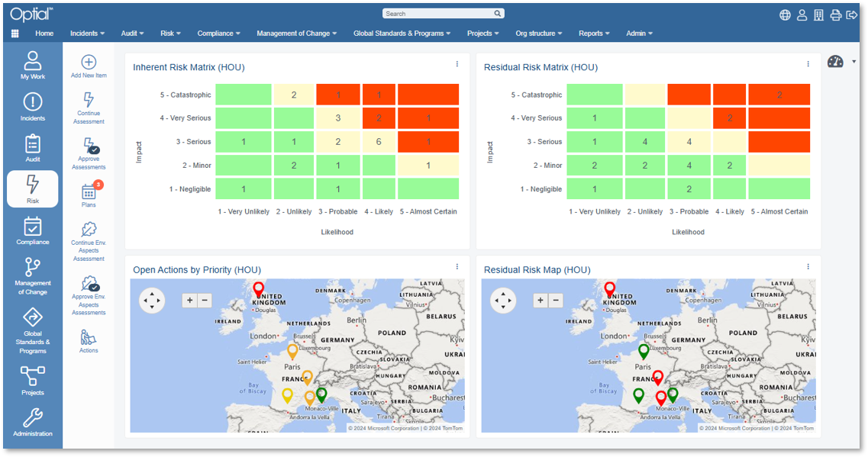
Task: Click the logout icon top right
Action: point(853,14)
